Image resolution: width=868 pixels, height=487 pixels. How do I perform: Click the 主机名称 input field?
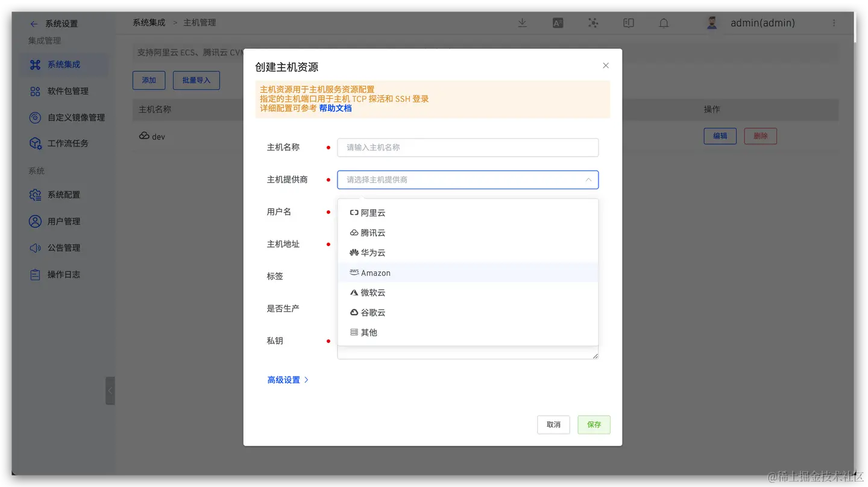[x=468, y=147]
